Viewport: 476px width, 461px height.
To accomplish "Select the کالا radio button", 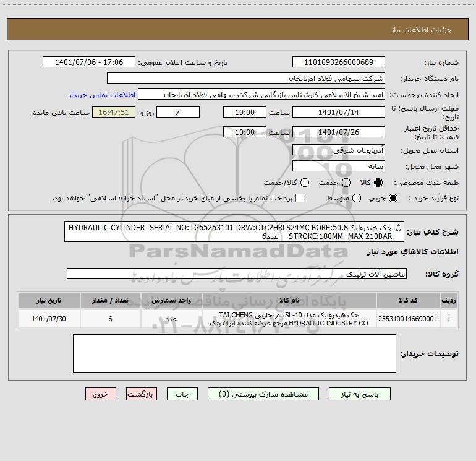I will click(378, 183).
